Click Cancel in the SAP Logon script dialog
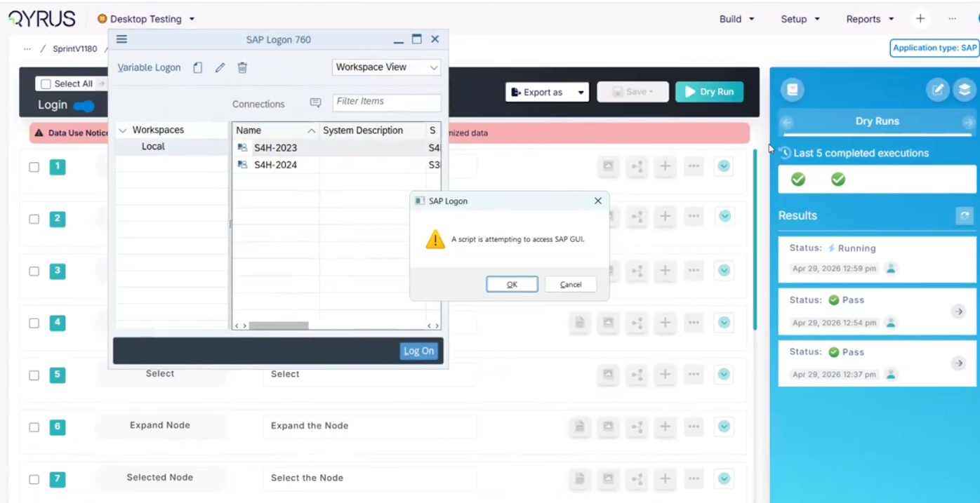The width and height of the screenshot is (980, 503). pos(570,284)
